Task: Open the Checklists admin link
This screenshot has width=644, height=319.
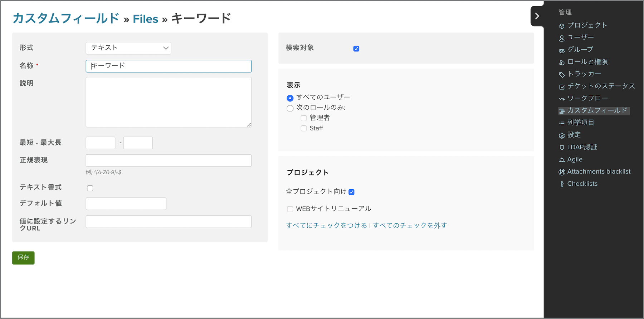Action: [x=582, y=184]
